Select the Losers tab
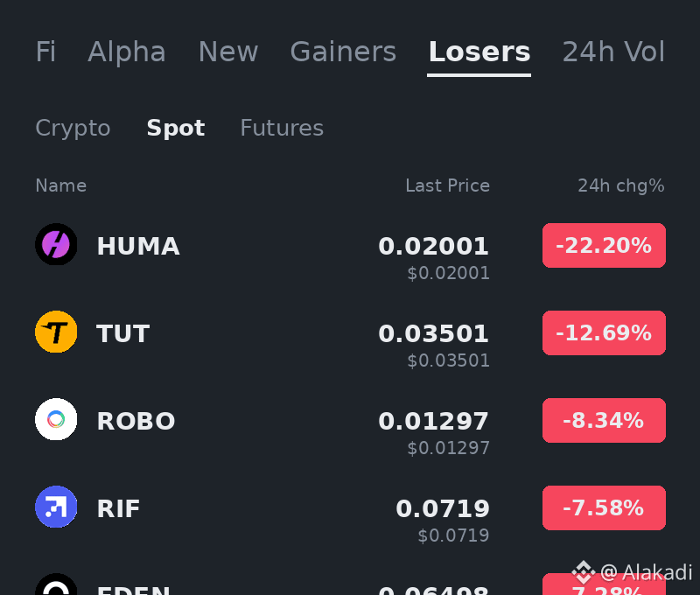 pyautogui.click(x=479, y=52)
